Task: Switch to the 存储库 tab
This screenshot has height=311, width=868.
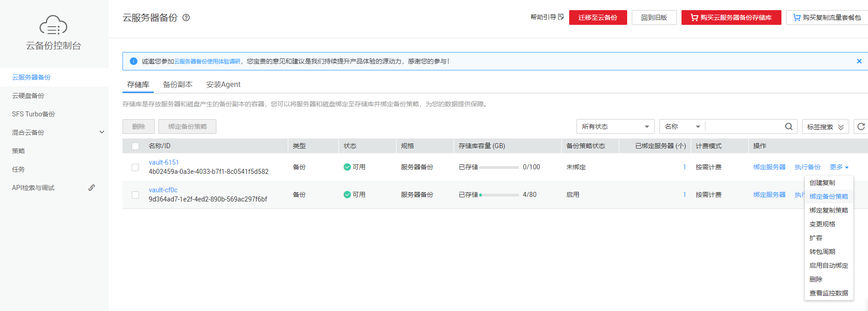Action: [x=138, y=84]
